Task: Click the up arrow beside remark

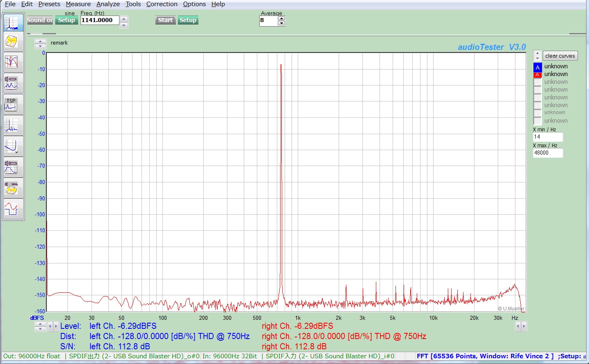Action: (40, 41)
